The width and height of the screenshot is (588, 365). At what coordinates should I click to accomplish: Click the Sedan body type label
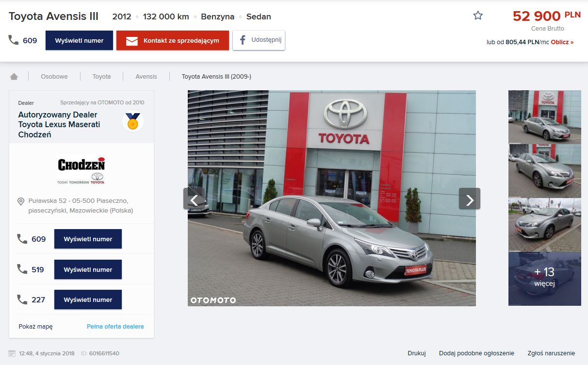coord(259,17)
